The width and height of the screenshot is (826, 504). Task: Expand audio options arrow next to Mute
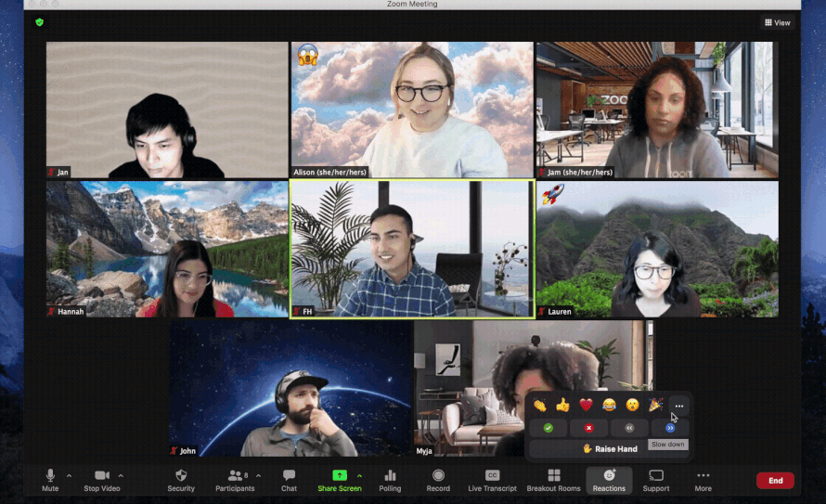(69, 475)
